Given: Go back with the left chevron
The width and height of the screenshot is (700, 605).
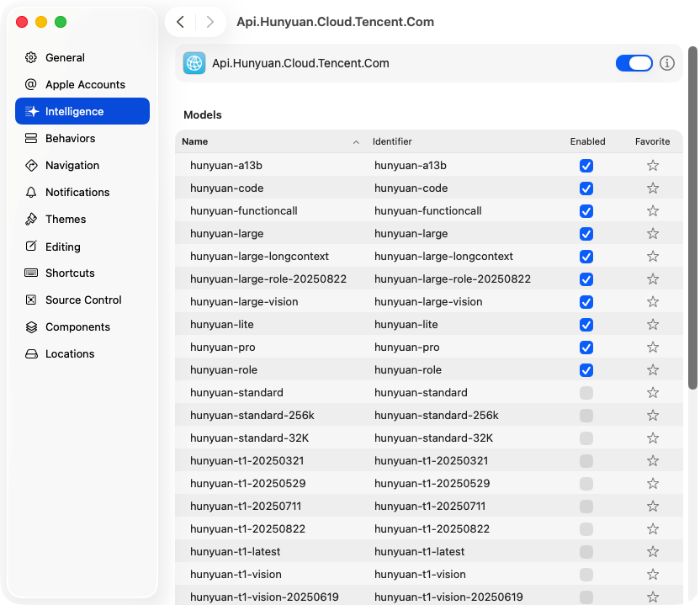Looking at the screenshot, I should click(x=180, y=22).
